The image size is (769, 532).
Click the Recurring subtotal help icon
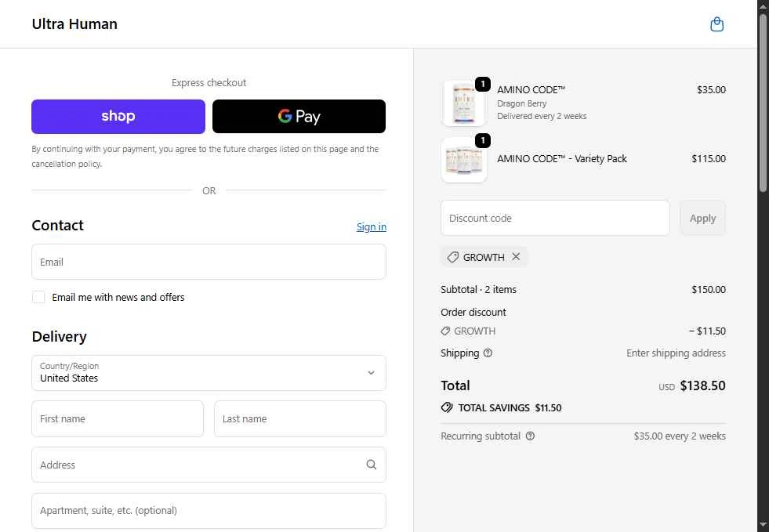coord(530,436)
